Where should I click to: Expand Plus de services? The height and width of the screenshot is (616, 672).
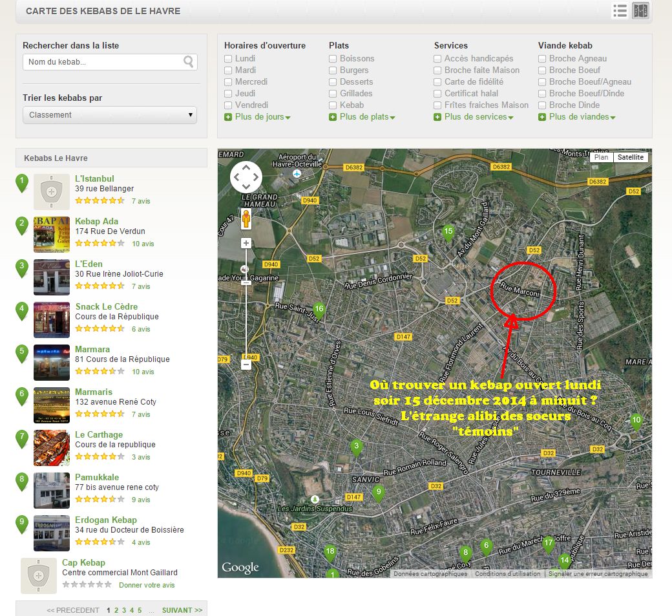pos(474,116)
